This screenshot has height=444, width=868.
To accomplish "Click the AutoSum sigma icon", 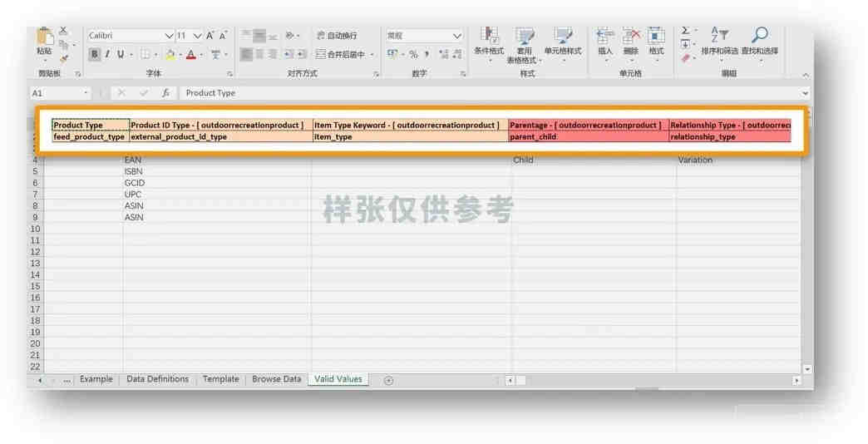I will (685, 31).
